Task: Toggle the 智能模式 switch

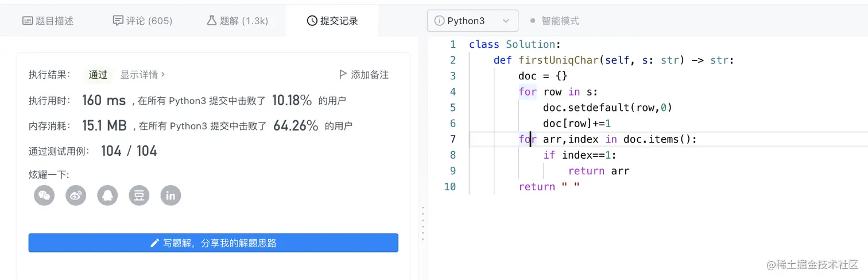Action: tap(532, 21)
